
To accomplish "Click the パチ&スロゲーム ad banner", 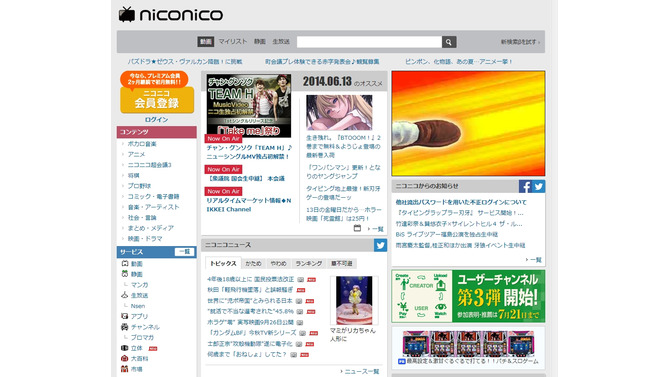I will (468, 347).
